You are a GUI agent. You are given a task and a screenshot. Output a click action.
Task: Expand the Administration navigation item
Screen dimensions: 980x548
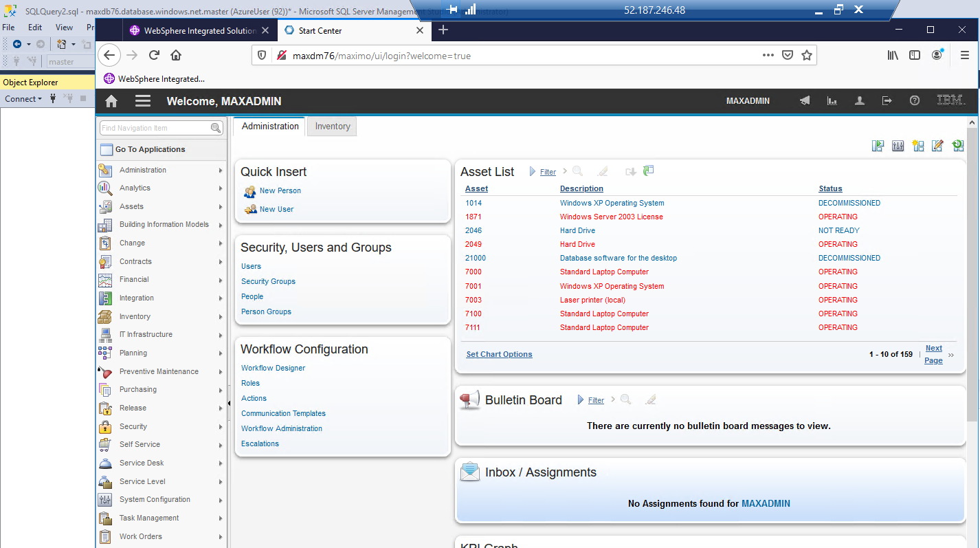[x=162, y=170]
